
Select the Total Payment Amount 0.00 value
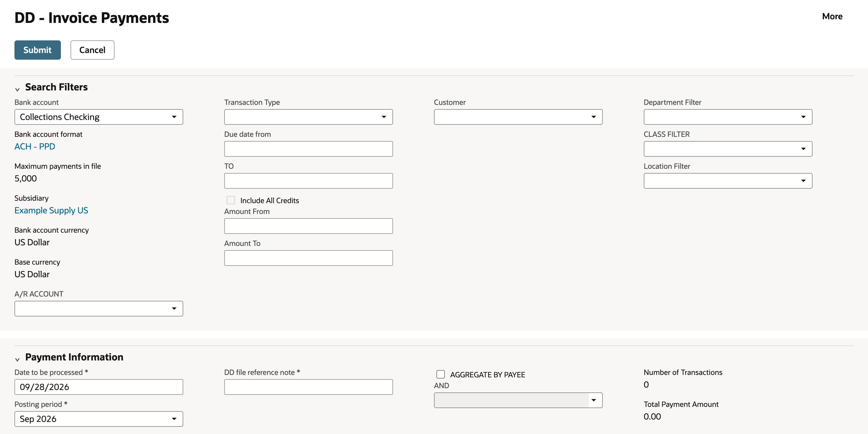click(652, 417)
